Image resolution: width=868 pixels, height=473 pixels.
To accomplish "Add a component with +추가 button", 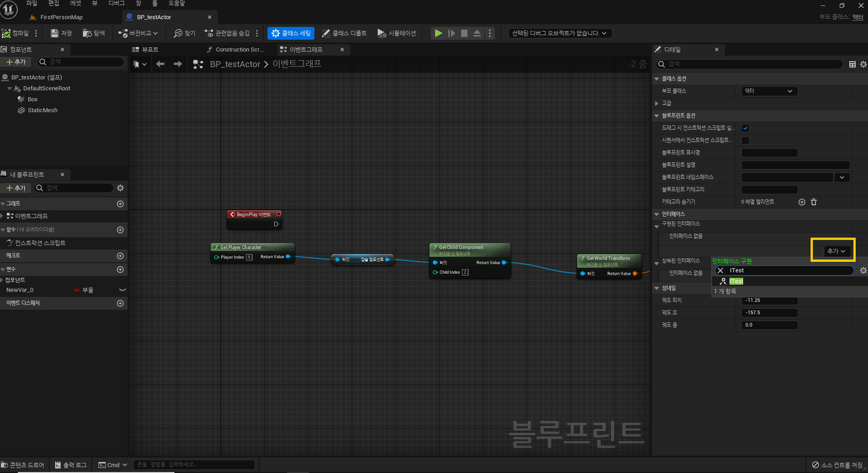I will point(16,62).
